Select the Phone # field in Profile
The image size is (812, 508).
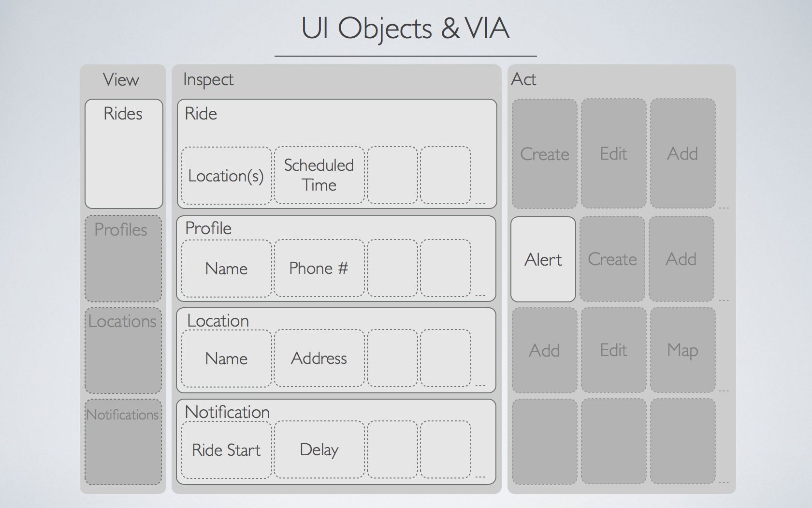coord(319,268)
